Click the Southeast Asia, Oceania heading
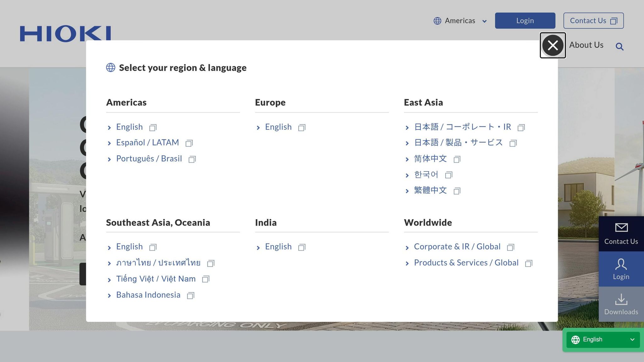This screenshot has height=362, width=644. click(158, 222)
